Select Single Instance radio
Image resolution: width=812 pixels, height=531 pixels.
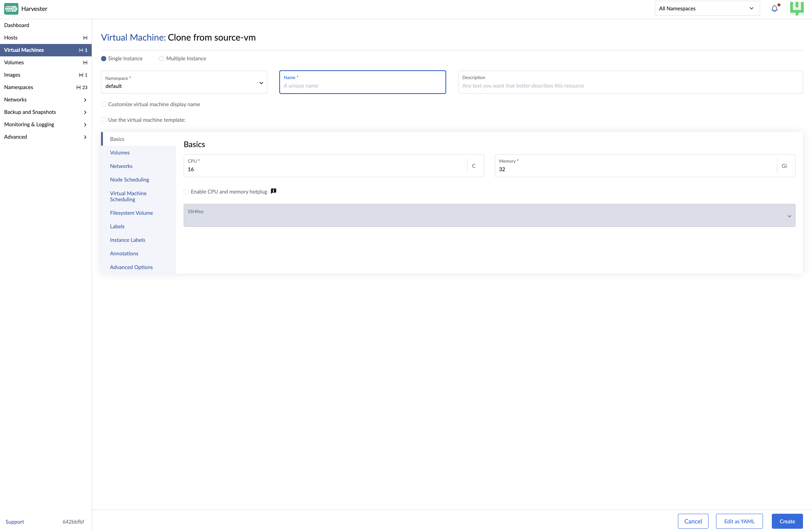(x=104, y=59)
